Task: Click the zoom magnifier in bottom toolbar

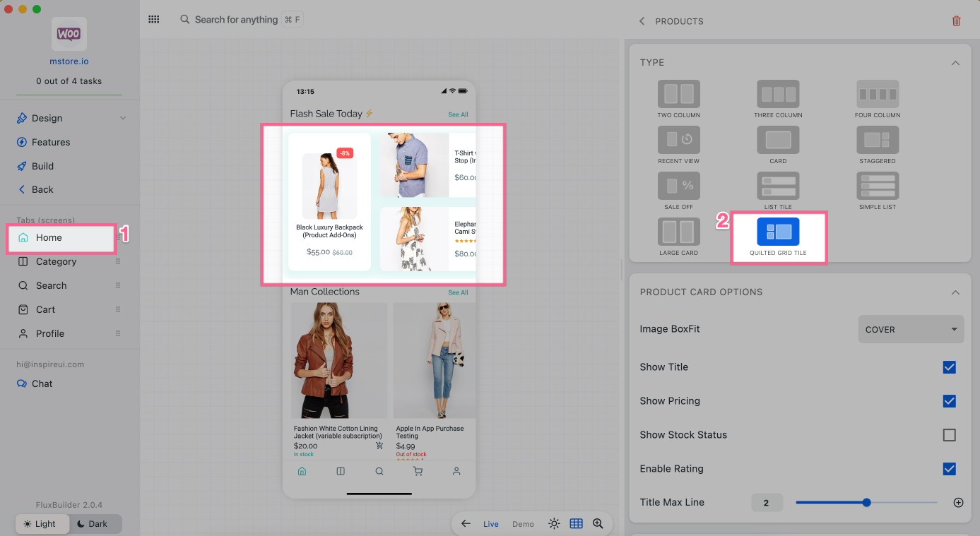Action: pyautogui.click(x=598, y=523)
